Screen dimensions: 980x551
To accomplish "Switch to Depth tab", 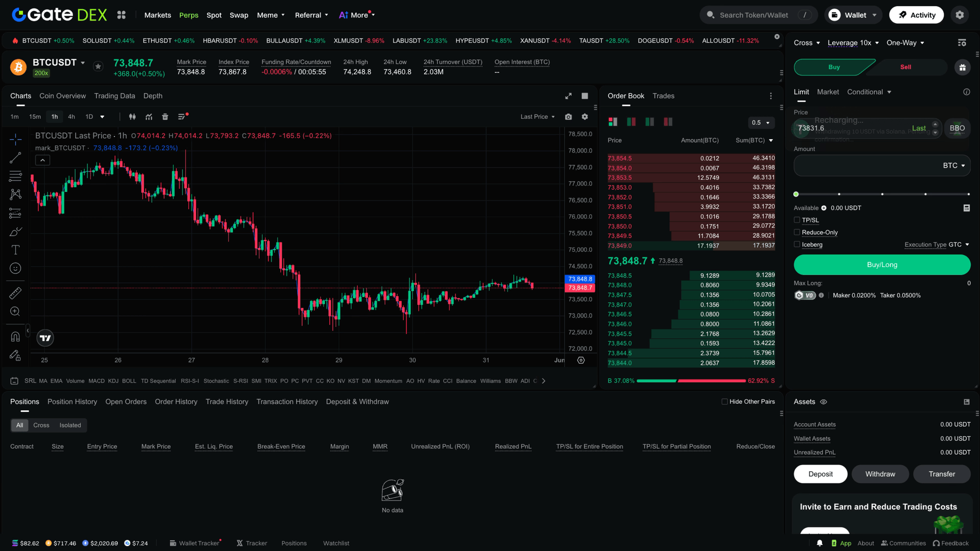I will point(153,96).
